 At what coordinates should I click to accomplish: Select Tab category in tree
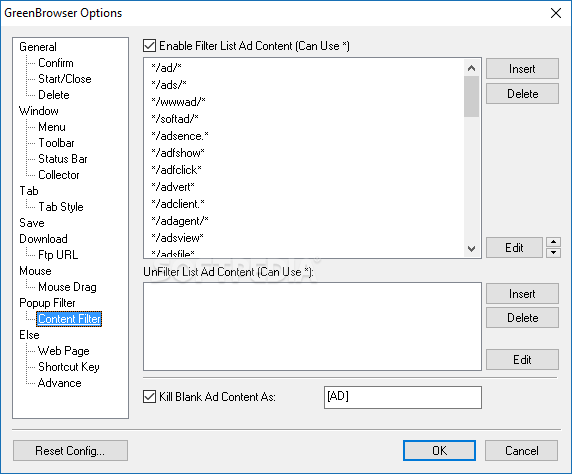tap(29, 191)
